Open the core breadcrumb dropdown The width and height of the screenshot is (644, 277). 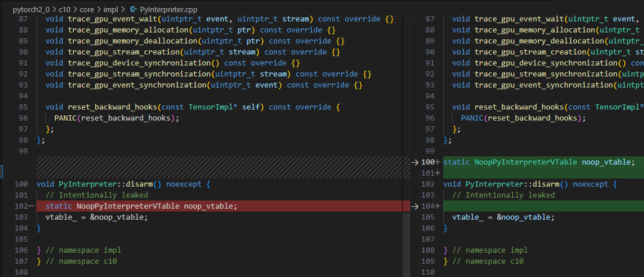(90, 10)
